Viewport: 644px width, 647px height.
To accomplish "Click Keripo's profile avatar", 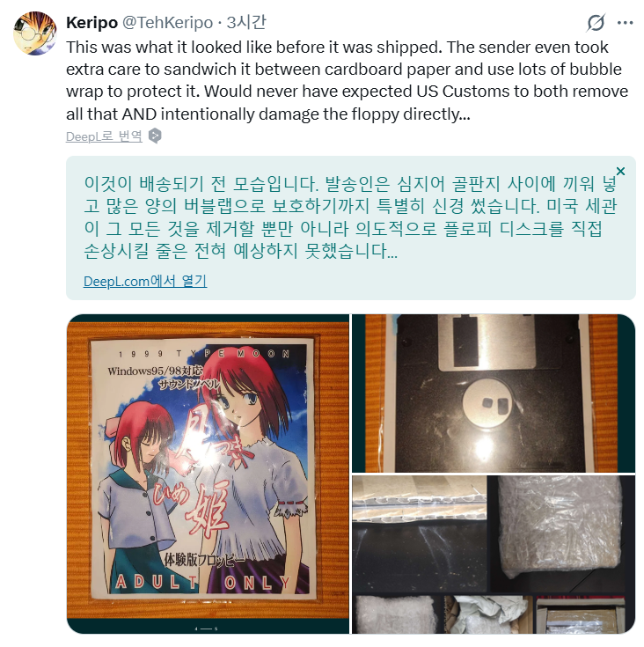I will click(x=34, y=33).
